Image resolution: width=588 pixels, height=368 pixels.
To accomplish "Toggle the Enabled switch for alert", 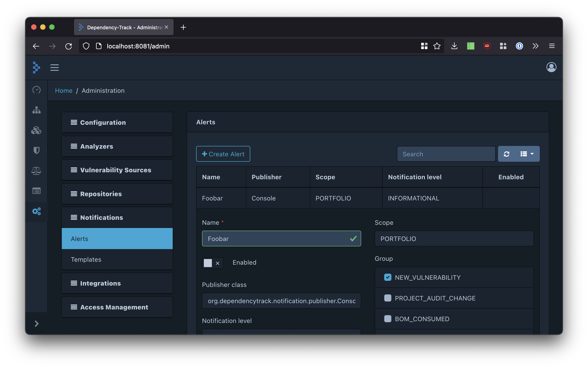I will [212, 263].
